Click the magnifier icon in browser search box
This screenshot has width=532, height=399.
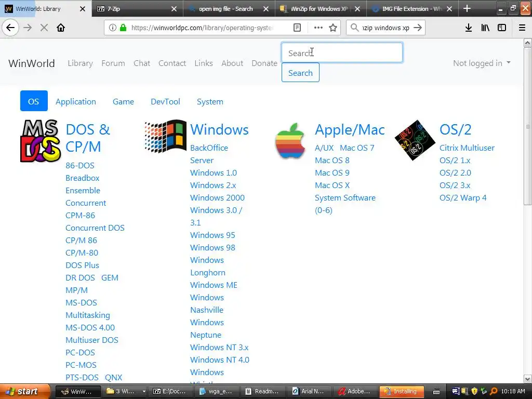(x=354, y=28)
